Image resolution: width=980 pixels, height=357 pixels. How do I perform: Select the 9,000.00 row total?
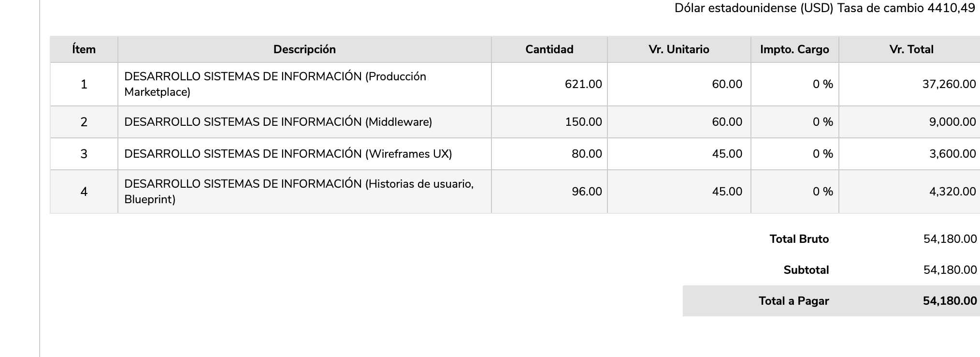pos(952,122)
